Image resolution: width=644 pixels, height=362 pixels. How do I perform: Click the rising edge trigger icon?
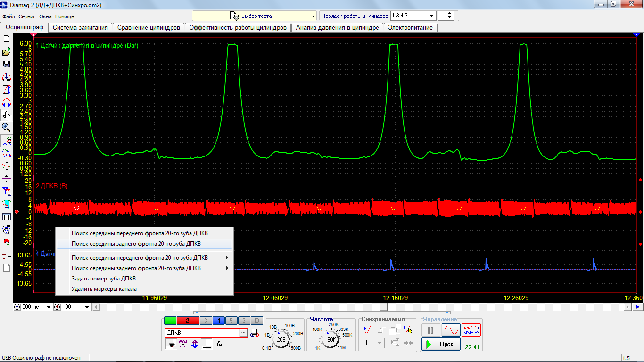[382, 329]
